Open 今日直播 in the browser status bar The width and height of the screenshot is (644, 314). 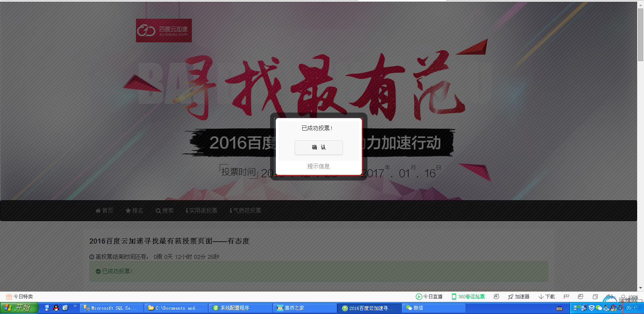tap(429, 297)
